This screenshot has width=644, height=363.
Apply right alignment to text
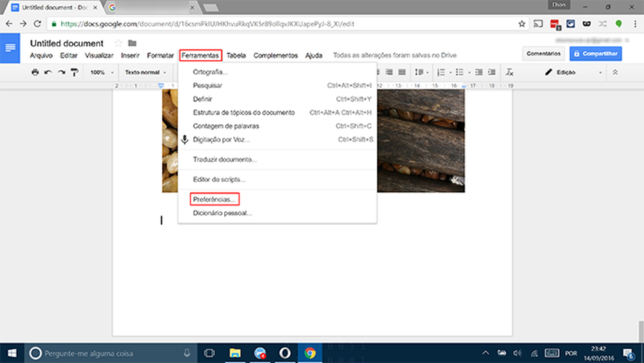(389, 72)
